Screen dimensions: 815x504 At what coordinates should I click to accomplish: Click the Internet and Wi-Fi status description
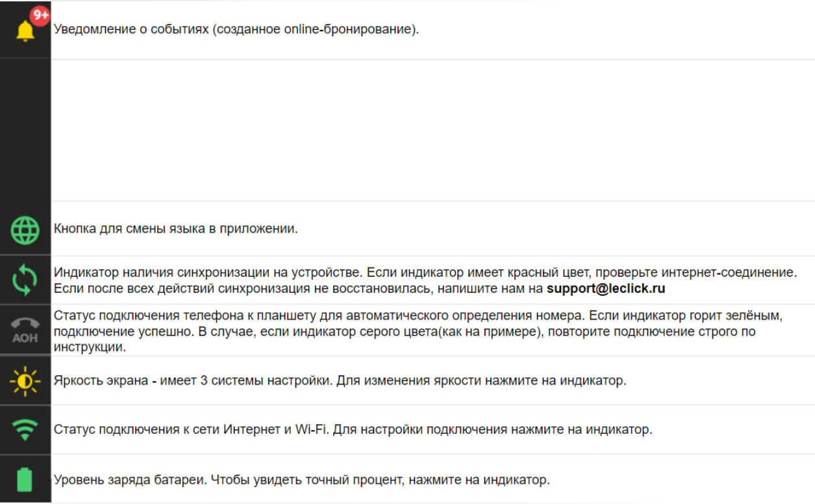coord(353,429)
